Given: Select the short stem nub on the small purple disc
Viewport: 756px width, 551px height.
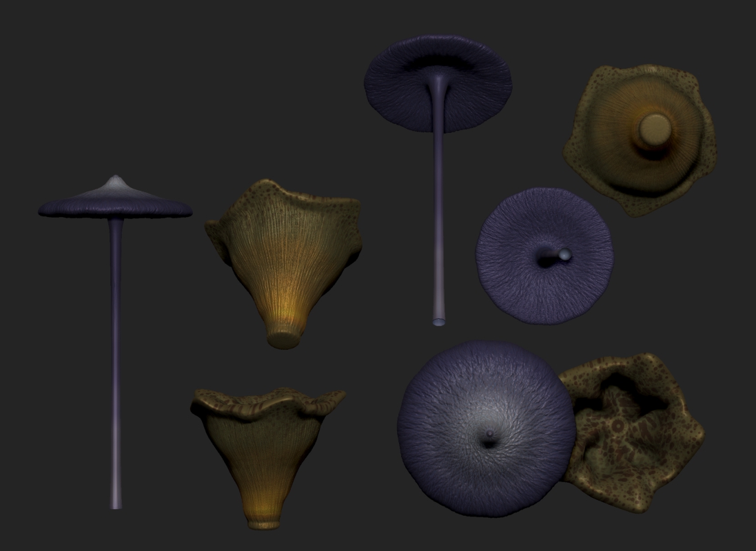Looking at the screenshot, I should [x=564, y=254].
